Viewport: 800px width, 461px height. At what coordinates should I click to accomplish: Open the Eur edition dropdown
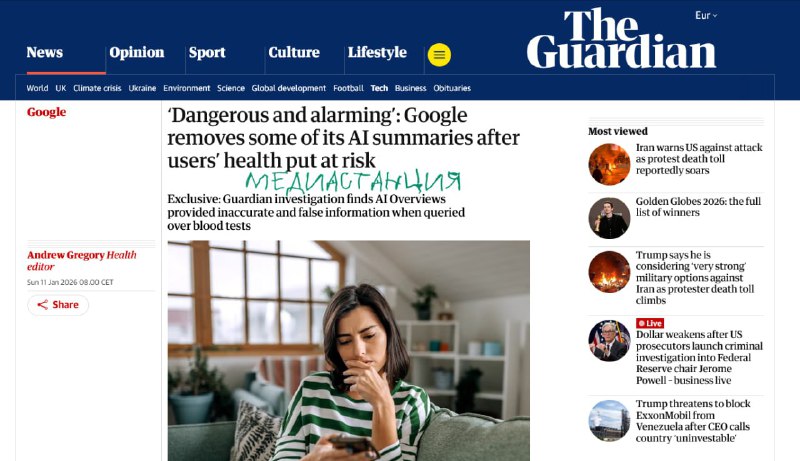[x=706, y=15]
